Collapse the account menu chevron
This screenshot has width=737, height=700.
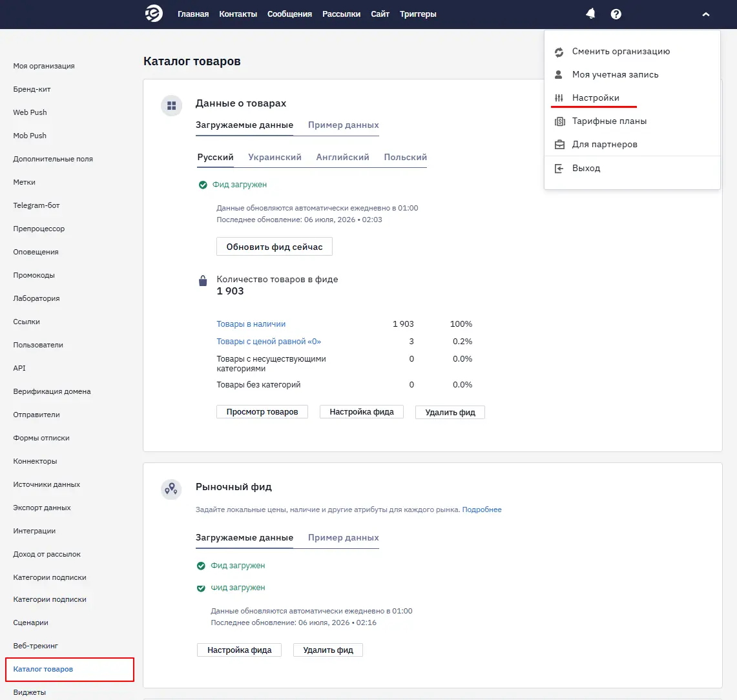tap(705, 15)
